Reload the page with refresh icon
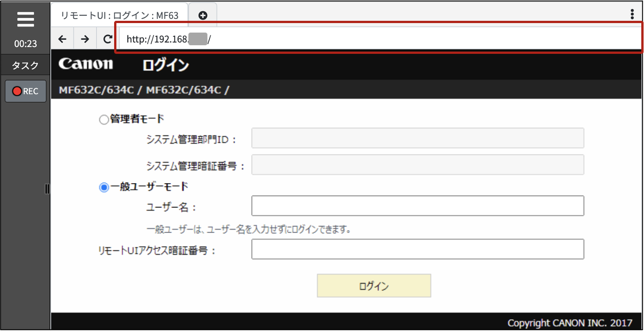Screen dimensions: 644x333 (107, 39)
